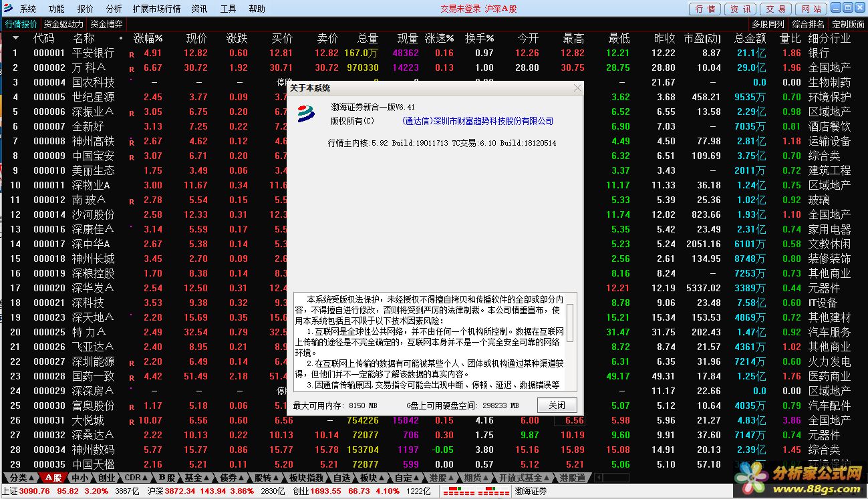Expand the 股转 bottom tab menu
Viewport: 868px width, 499px height.
(x=267, y=478)
